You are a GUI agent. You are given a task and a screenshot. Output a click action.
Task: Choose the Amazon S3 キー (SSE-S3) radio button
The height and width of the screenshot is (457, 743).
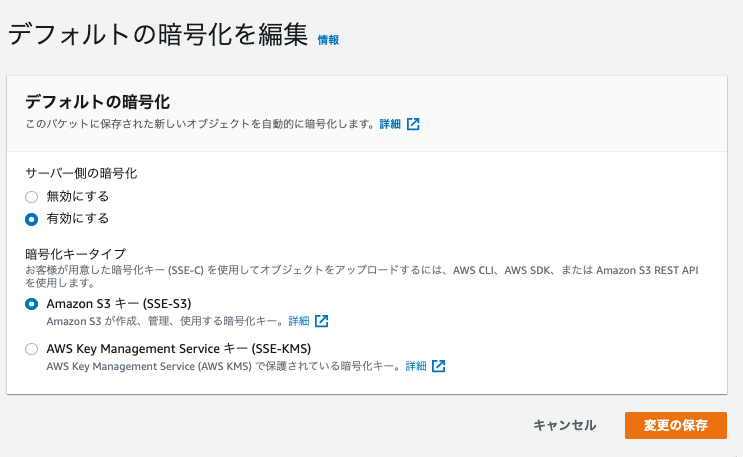click(x=31, y=304)
